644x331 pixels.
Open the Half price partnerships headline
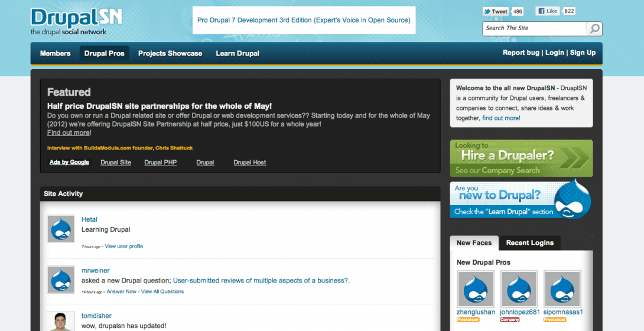(160, 106)
